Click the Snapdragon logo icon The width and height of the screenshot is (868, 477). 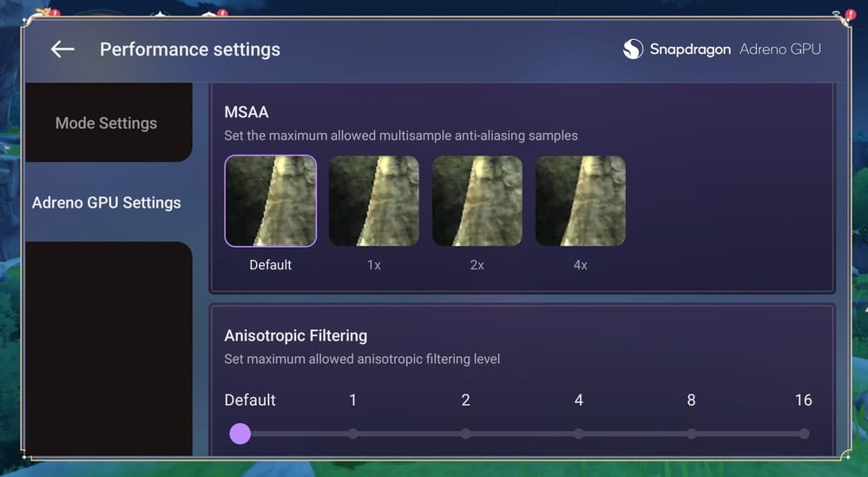point(633,50)
